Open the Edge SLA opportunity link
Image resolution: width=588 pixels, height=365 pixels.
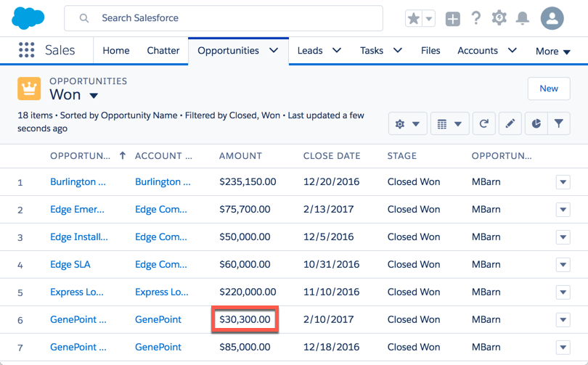[70, 264]
